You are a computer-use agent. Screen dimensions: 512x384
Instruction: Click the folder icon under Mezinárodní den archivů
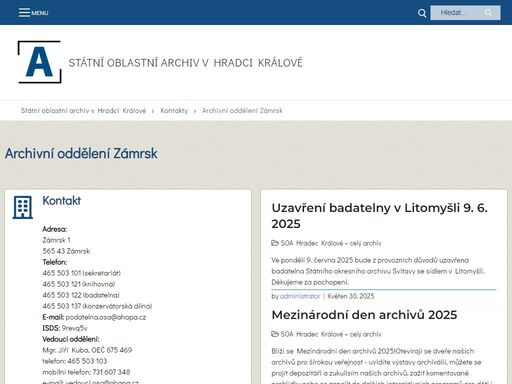coord(275,334)
